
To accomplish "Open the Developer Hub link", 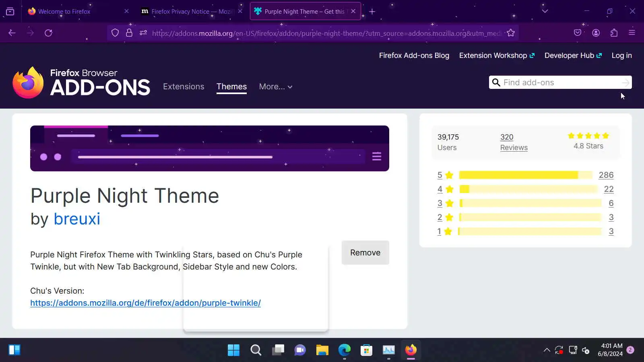I will click(573, 56).
